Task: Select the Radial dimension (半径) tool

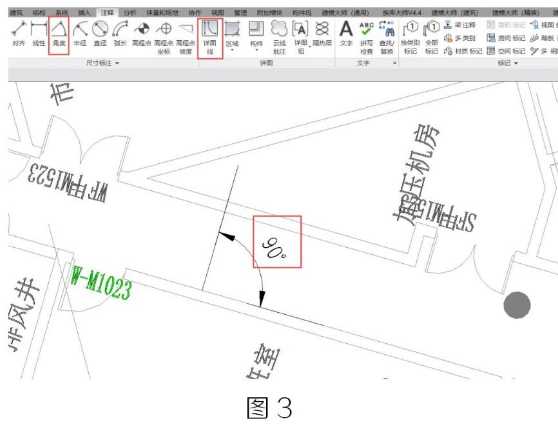Action: 80,33
